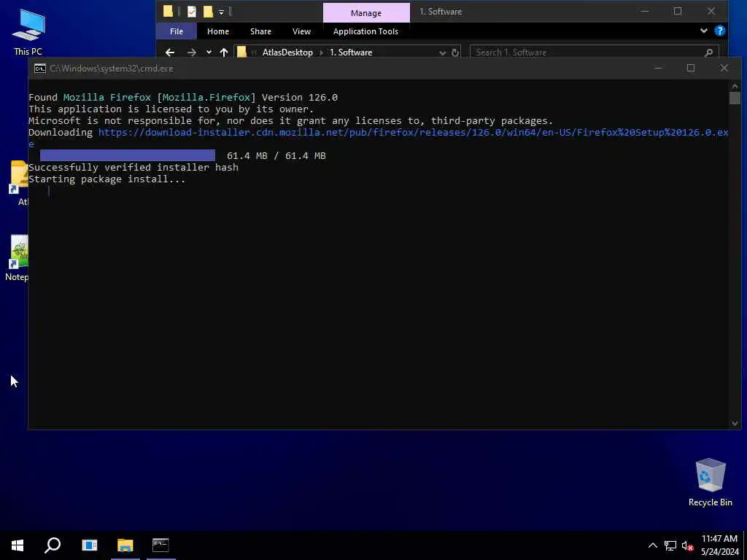The image size is (747, 560).
Task: Click Explorer title bar folder icon
Action: [x=169, y=12]
